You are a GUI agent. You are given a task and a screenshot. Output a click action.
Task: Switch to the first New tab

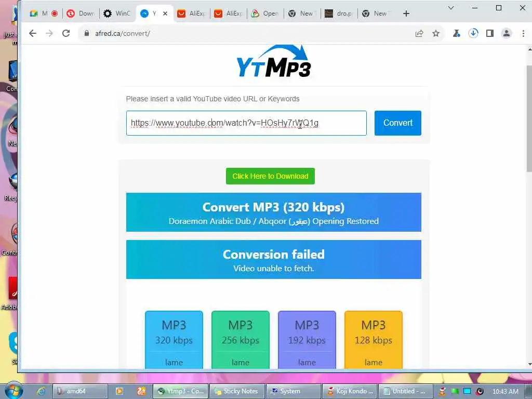pyautogui.click(x=302, y=14)
